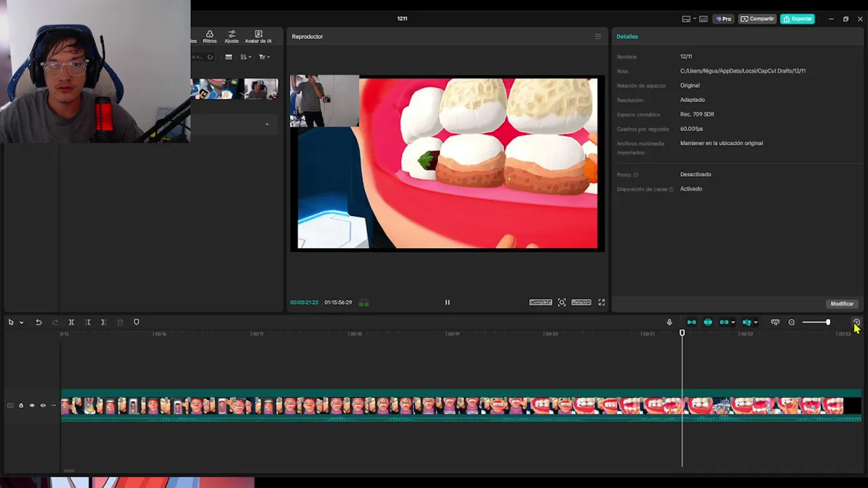Select the imported video thumbnail in media panel
Screen dimensions: 868x488
tap(234, 89)
